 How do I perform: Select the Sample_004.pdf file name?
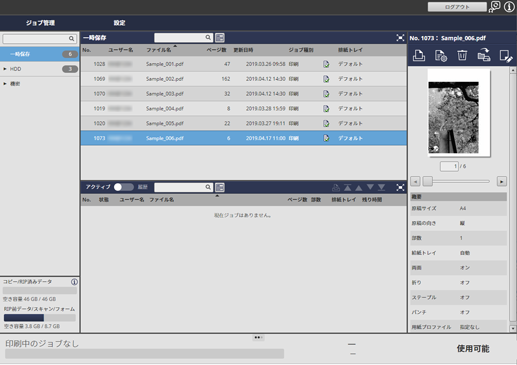(165, 109)
